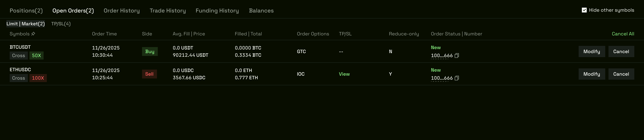Image resolution: width=644 pixels, height=140 pixels.
Task: Cancel the BTCUSDT buy order
Action: pyautogui.click(x=621, y=51)
